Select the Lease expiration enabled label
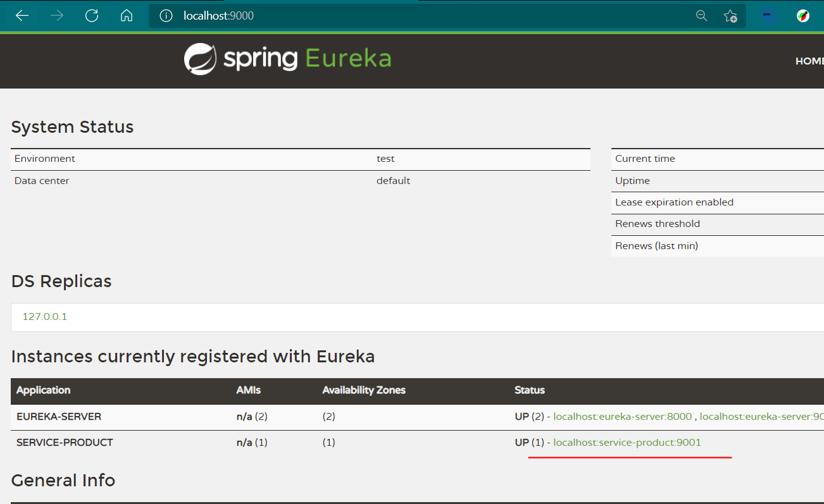The height and width of the screenshot is (504, 824). coord(674,202)
